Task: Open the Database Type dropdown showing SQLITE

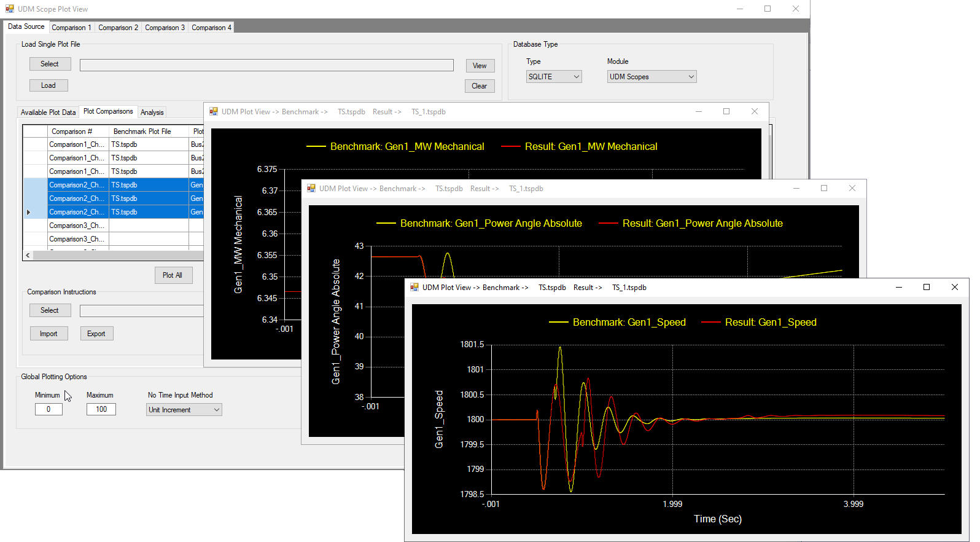Action: click(x=554, y=77)
